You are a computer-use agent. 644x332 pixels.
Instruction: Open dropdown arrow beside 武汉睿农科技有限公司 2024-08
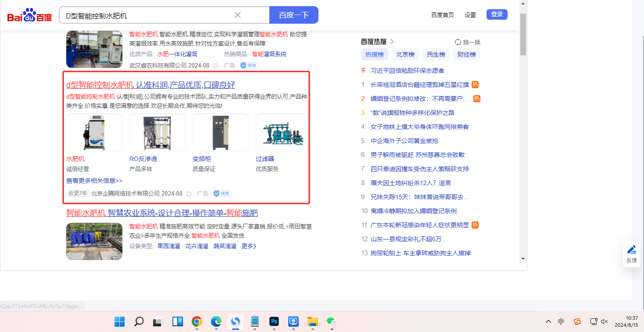click(x=216, y=66)
